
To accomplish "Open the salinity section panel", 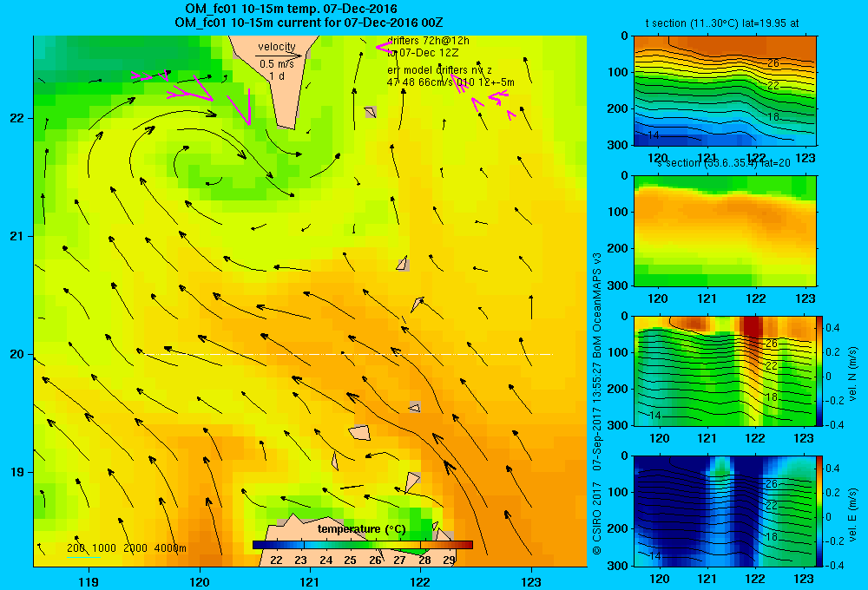I will pos(725,231).
